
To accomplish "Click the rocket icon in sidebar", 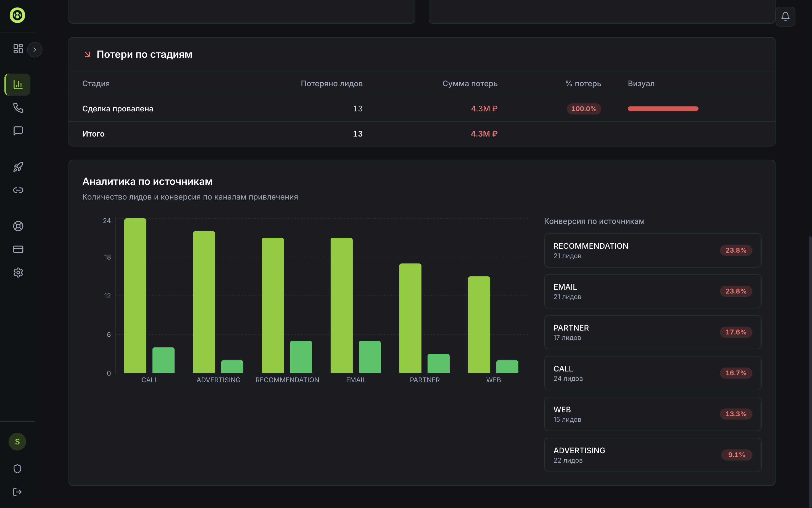I will [x=18, y=167].
